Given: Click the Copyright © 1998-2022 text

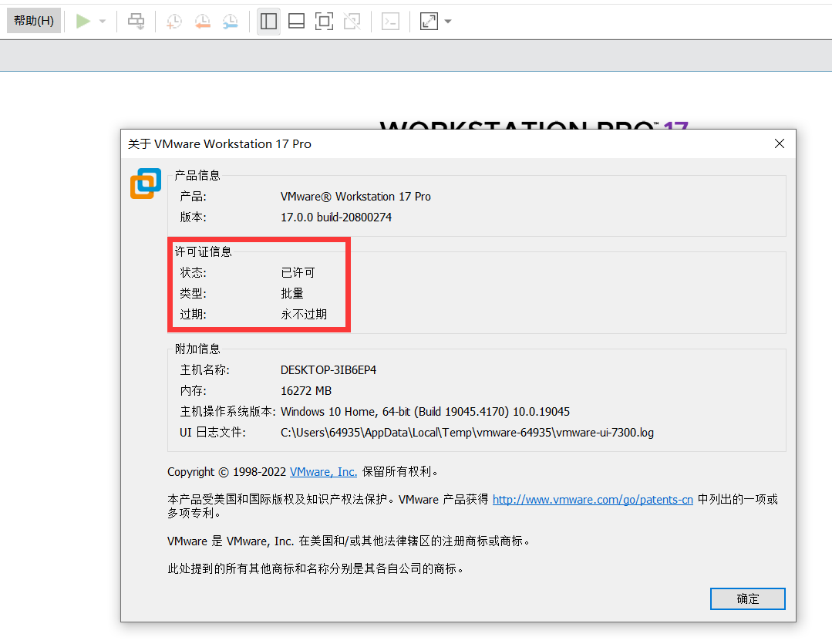Looking at the screenshot, I should [227, 472].
